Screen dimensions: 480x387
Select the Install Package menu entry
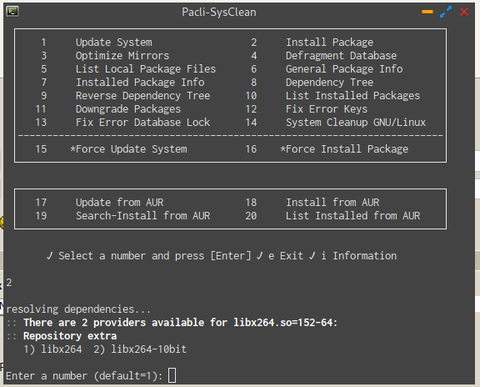click(329, 42)
